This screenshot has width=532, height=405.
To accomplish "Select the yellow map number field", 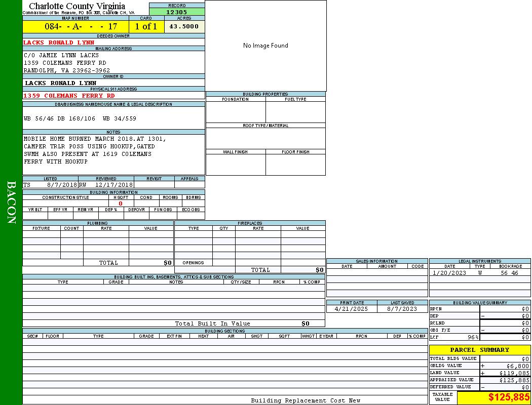I will [x=75, y=26].
